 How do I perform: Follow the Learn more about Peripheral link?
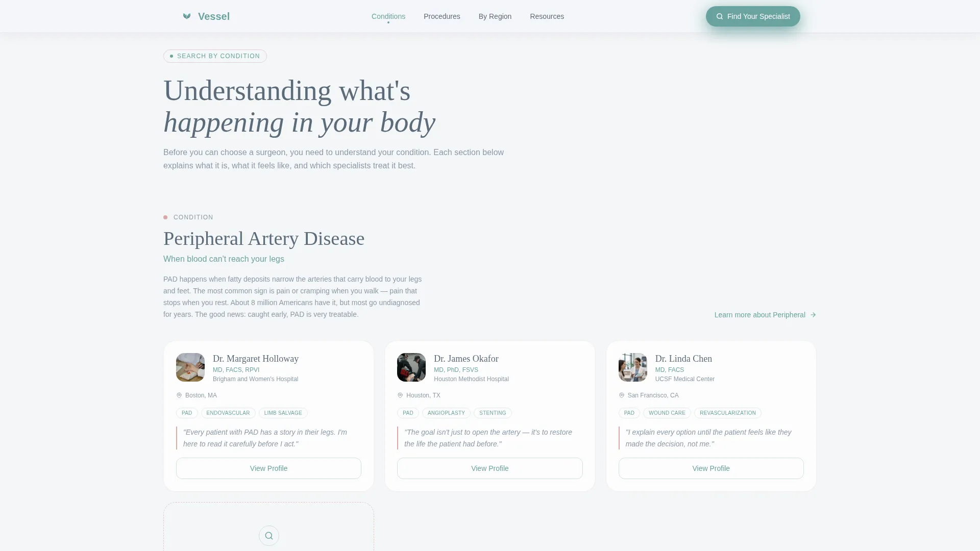(765, 315)
